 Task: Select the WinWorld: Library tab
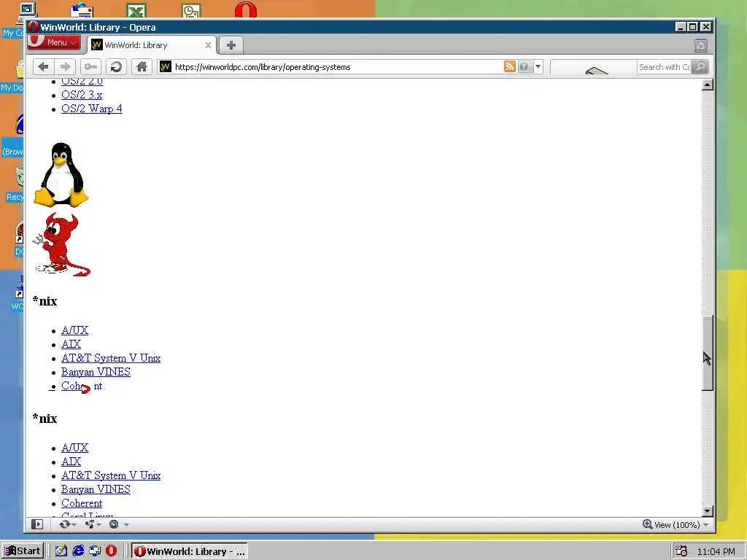point(152,45)
